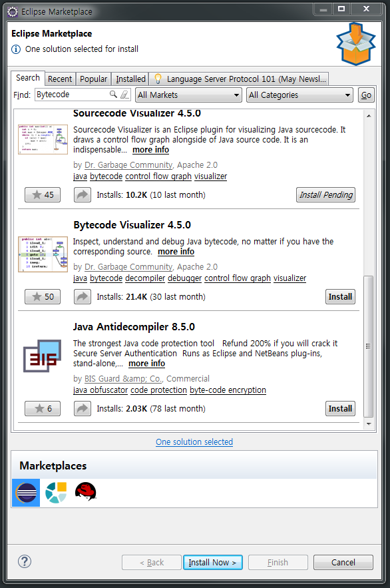Open the All Categories dropdown
This screenshot has width=390, height=588.
(300, 95)
